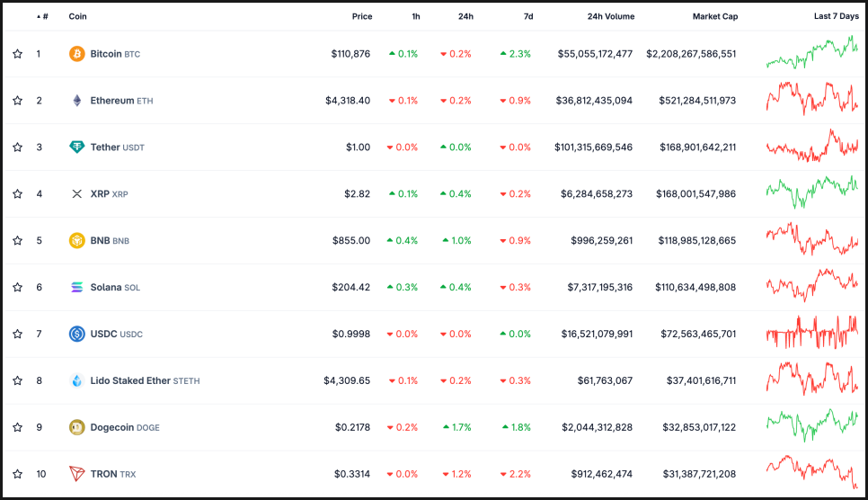Open the Tether USDT link
The height and width of the screenshot is (500, 868).
(x=118, y=147)
